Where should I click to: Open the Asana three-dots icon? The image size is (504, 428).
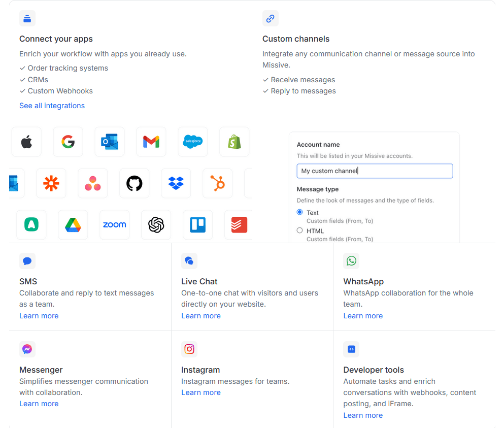pyautogui.click(x=93, y=183)
